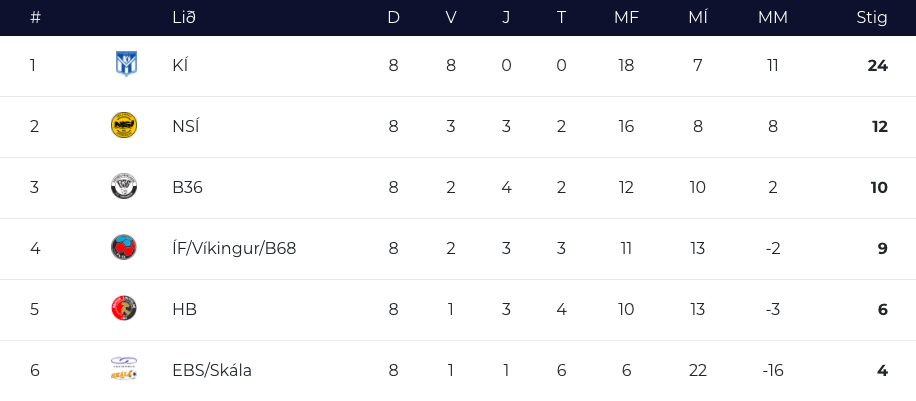Screen dimensions: 916x401
Task: Open the NSÍ team name link
Action: coord(186,126)
